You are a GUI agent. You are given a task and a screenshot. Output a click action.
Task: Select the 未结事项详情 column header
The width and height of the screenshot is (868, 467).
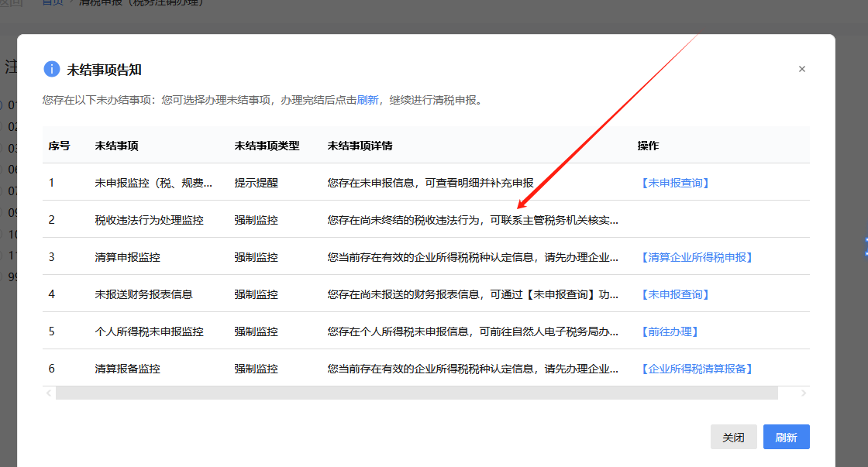(360, 146)
